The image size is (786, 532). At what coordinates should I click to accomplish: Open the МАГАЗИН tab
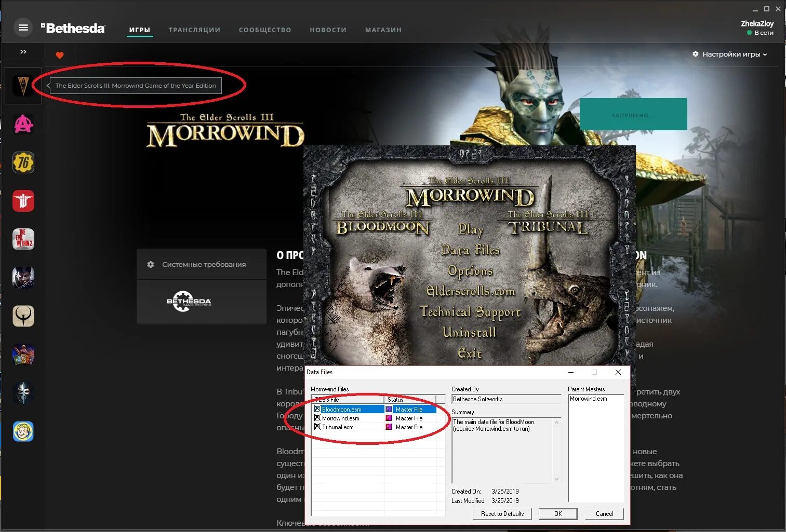click(x=383, y=30)
